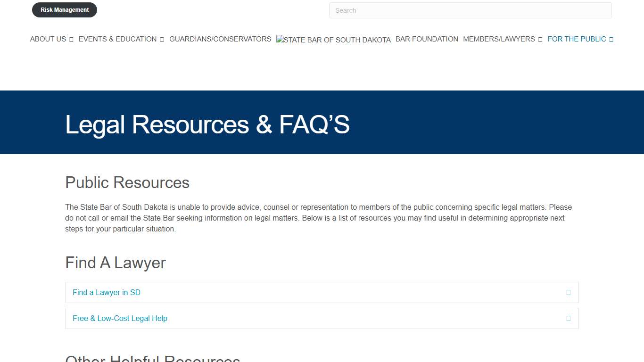Open the Find a Lawyer in SD link
Image resolution: width=644 pixels, height=362 pixels.
106,292
